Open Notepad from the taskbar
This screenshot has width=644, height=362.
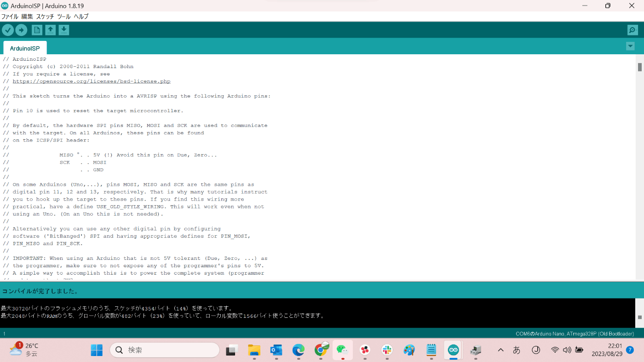[x=431, y=350]
